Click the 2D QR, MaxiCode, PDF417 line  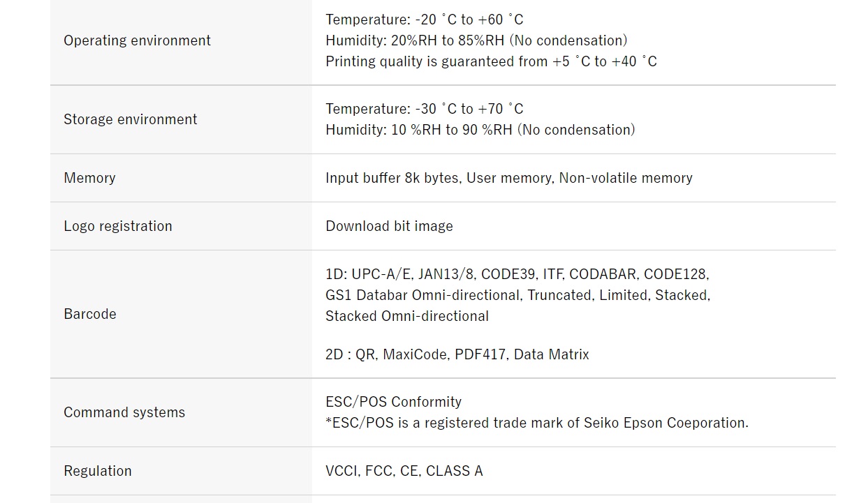[x=457, y=354]
